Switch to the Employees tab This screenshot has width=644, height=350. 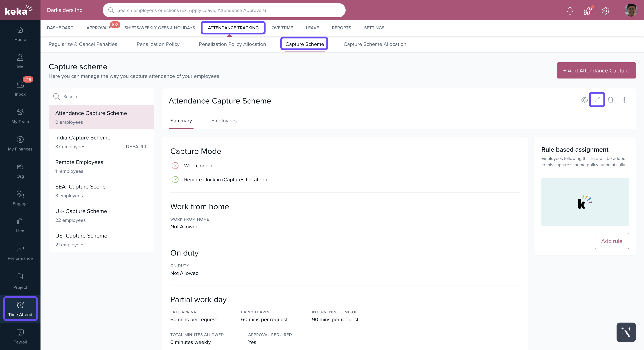224,121
